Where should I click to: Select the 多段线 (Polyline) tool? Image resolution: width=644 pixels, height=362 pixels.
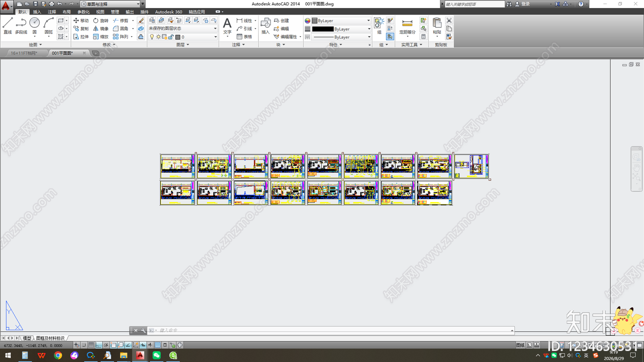tap(21, 26)
